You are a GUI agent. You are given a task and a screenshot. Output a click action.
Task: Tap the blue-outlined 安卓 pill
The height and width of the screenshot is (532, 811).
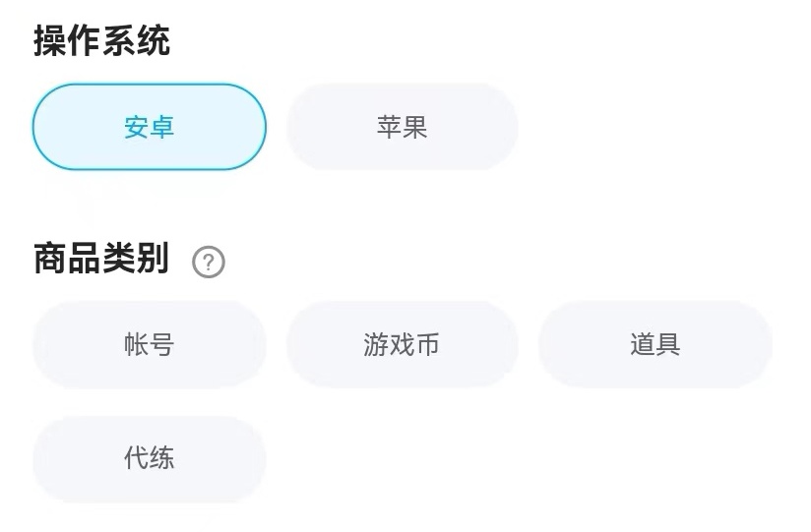click(150, 127)
